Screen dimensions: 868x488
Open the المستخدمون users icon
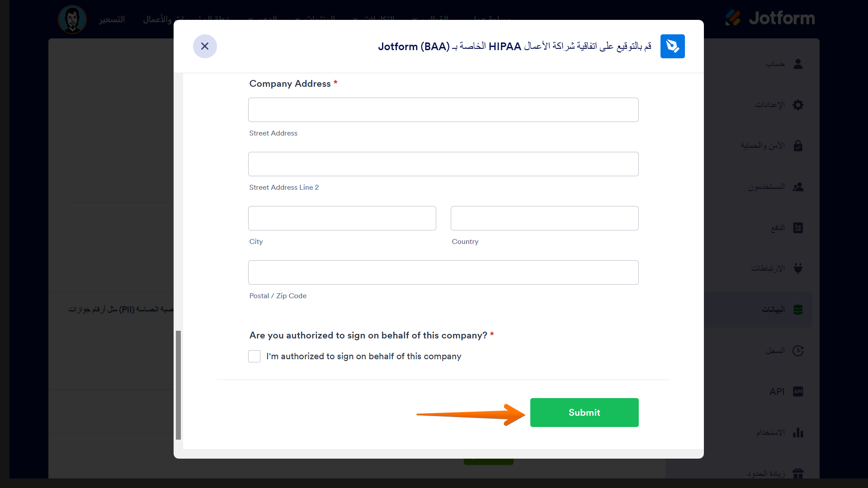pyautogui.click(x=798, y=187)
